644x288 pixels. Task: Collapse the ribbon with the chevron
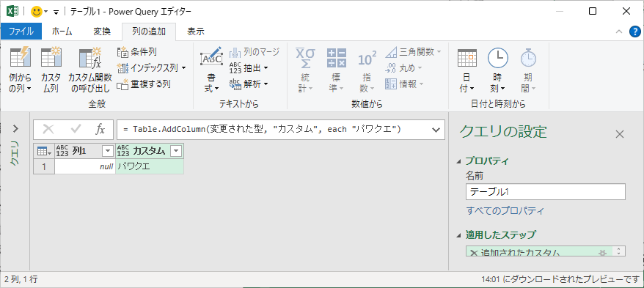tap(619, 32)
